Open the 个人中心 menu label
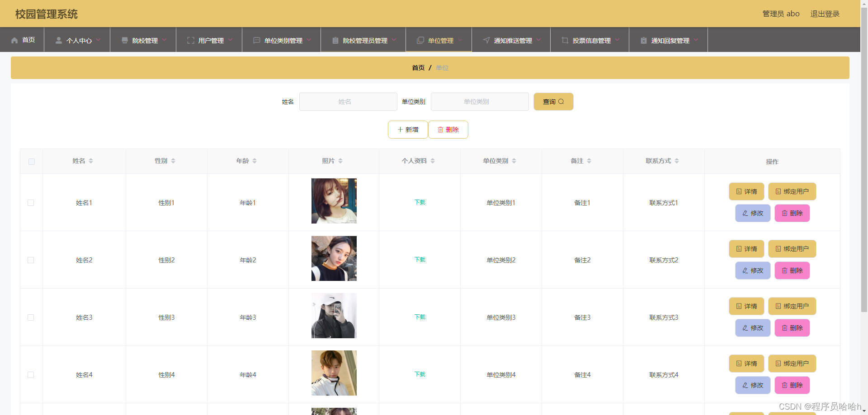This screenshot has width=868, height=415. [79, 40]
